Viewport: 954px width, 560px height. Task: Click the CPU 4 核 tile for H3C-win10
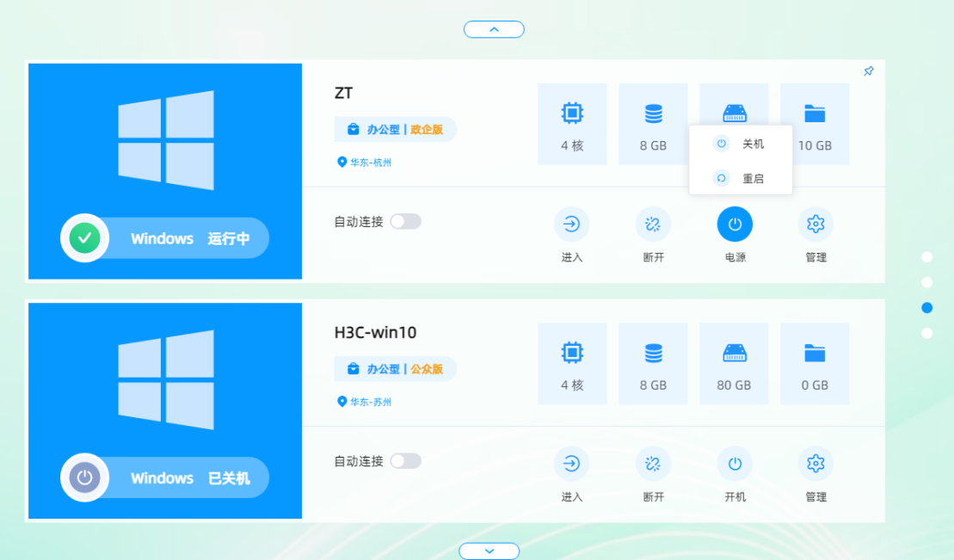click(x=572, y=363)
